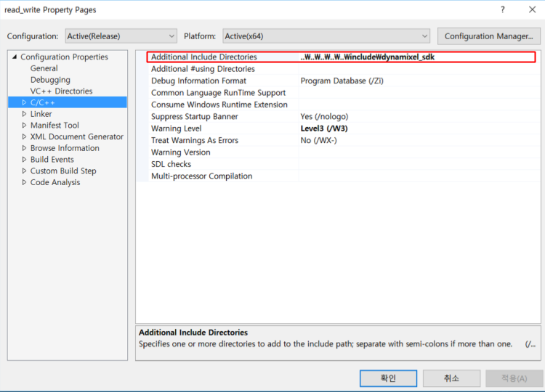
Task: Expand the Manifest Tool node
Action: coord(24,126)
